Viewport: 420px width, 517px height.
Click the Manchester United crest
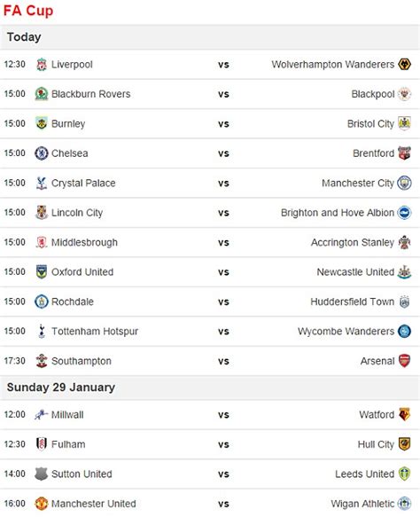42,504
